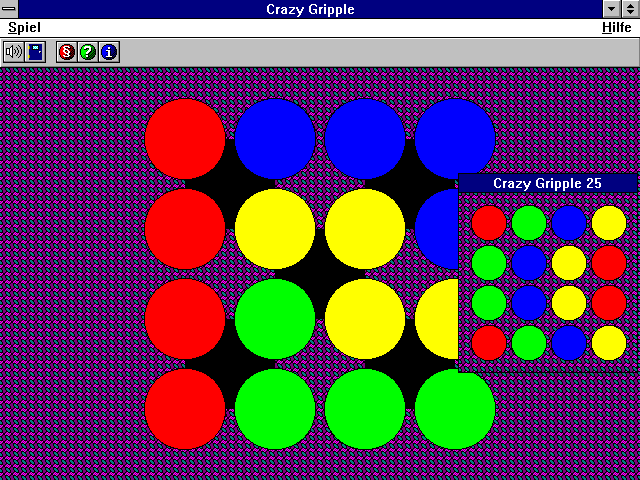Open the rules via the red § icon
The width and height of the screenshot is (640, 480).
point(67,52)
